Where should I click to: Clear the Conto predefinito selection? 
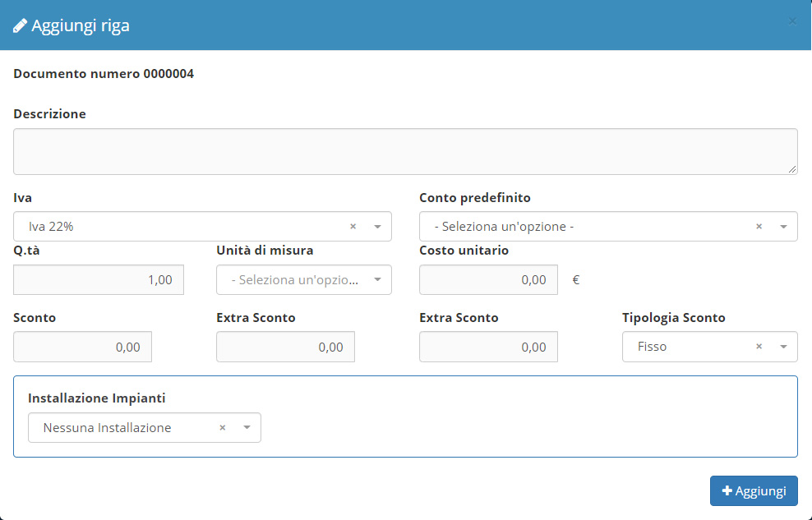(x=759, y=227)
